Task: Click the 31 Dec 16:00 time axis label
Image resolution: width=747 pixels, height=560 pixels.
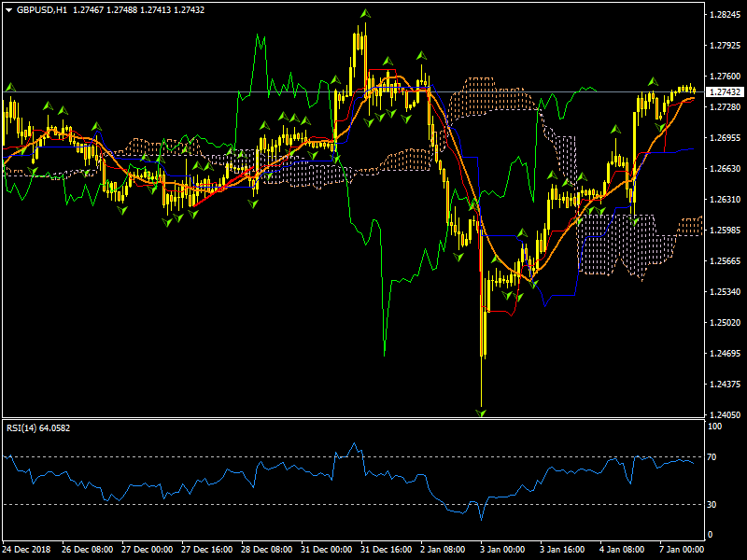Action: click(385, 549)
